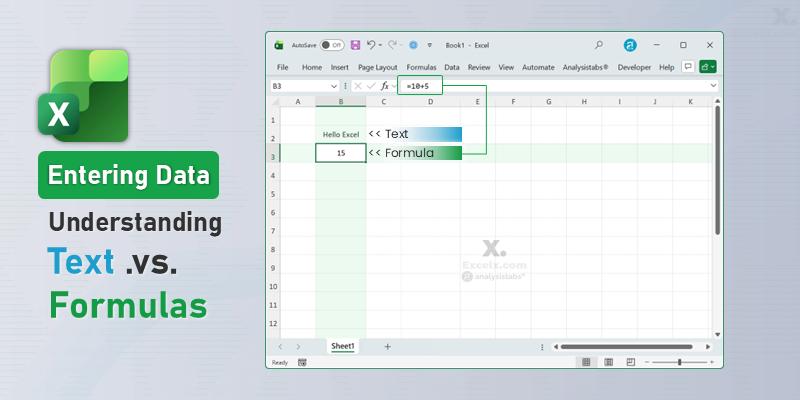Click the Save icon in the title bar

point(356,45)
